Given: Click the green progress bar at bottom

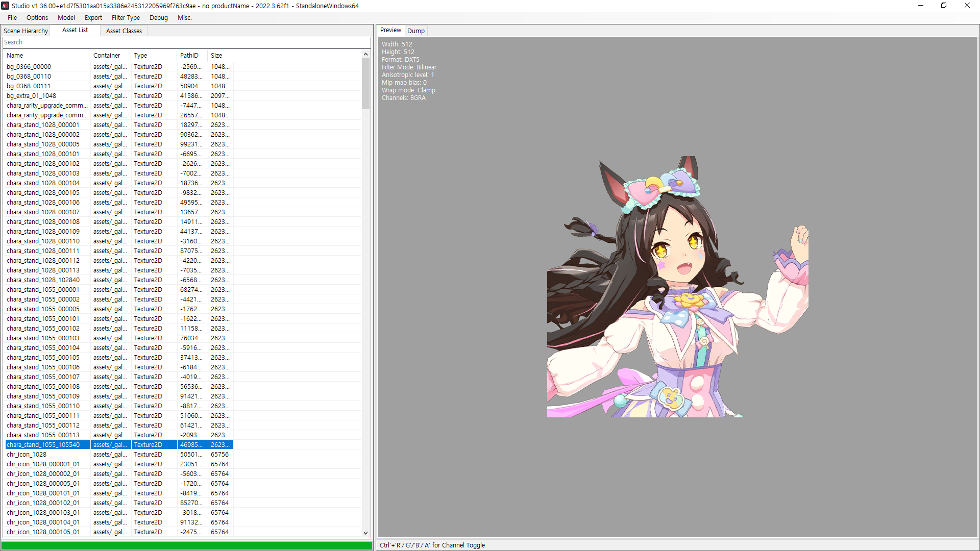Looking at the screenshot, I should click(x=187, y=545).
